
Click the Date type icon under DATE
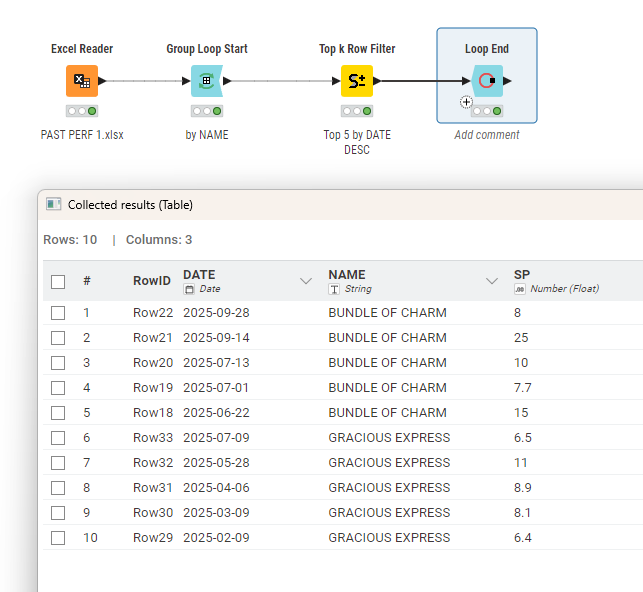pos(189,289)
